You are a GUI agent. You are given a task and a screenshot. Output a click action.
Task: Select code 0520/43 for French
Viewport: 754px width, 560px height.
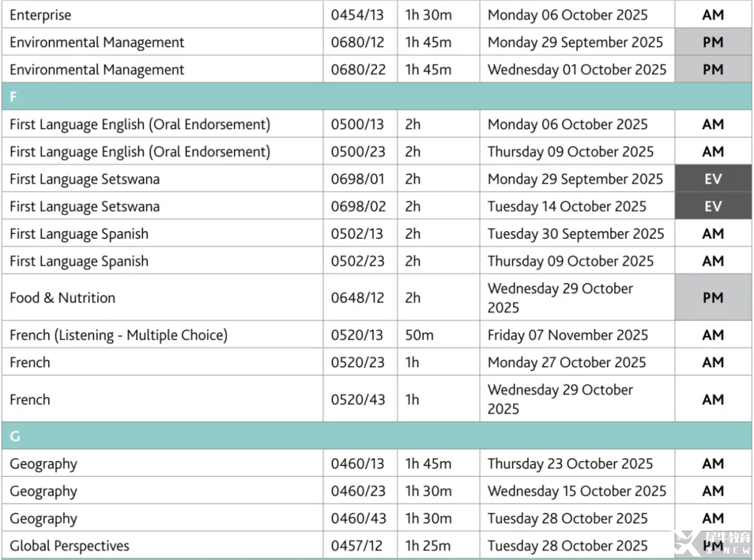[357, 399]
